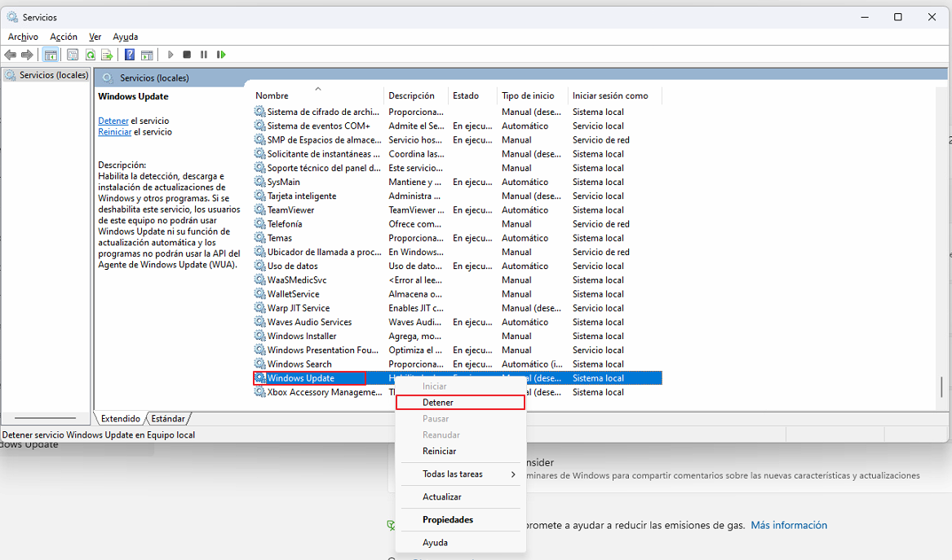Click the Start service play icon
Viewport: 952px width, 560px height.
click(x=170, y=55)
